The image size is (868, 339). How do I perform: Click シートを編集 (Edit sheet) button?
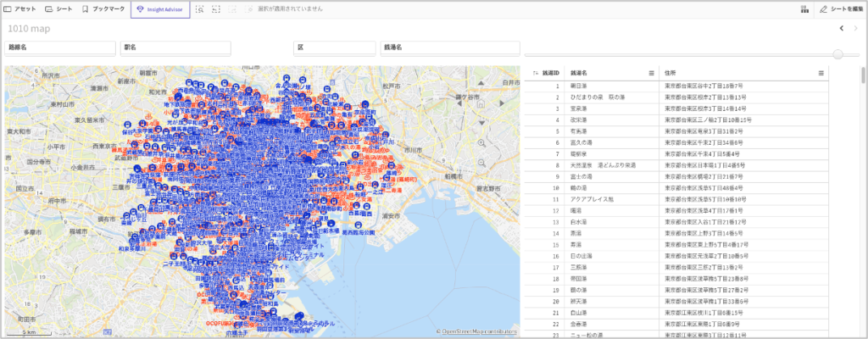click(x=840, y=9)
